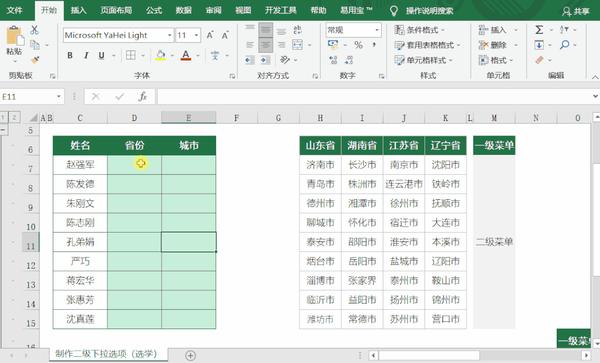Screen dimensions: 600x363
Task: Click the borders icon
Action: tap(130, 55)
